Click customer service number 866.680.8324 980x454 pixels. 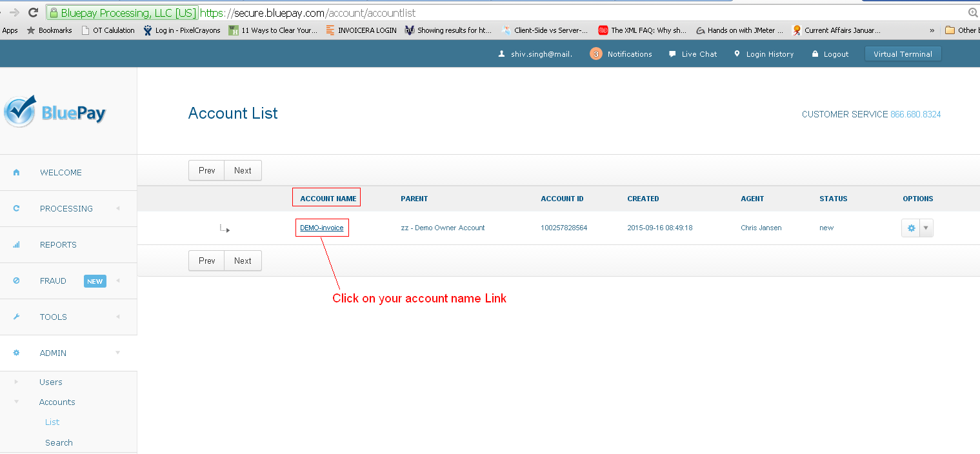[x=915, y=114]
